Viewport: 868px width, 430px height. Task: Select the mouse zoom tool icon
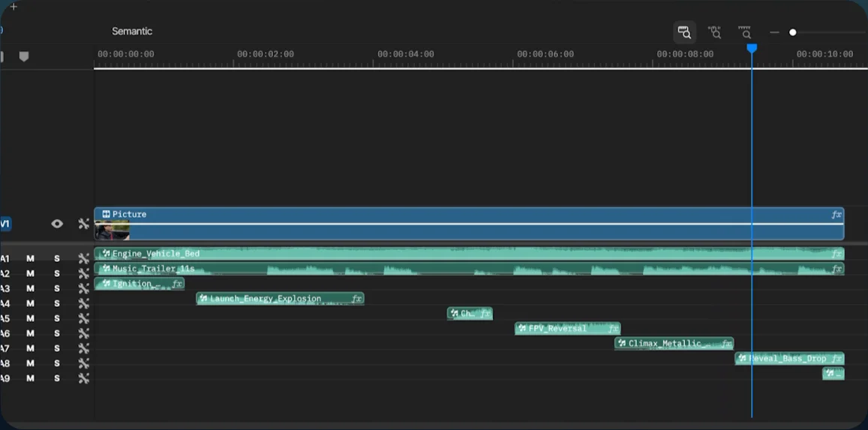715,32
